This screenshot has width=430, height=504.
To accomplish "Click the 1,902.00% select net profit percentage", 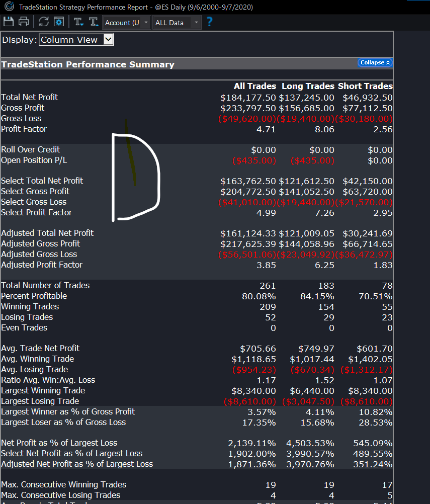I will tap(252, 454).
